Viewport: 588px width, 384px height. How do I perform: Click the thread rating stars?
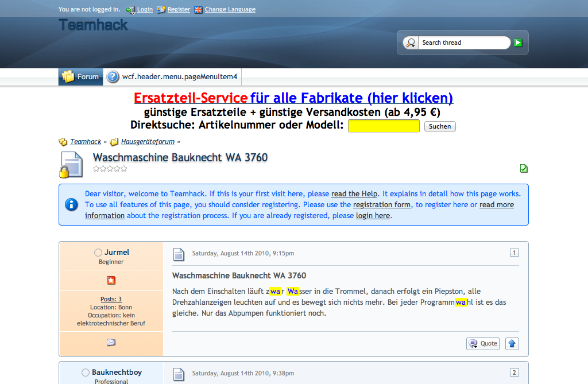(110, 169)
